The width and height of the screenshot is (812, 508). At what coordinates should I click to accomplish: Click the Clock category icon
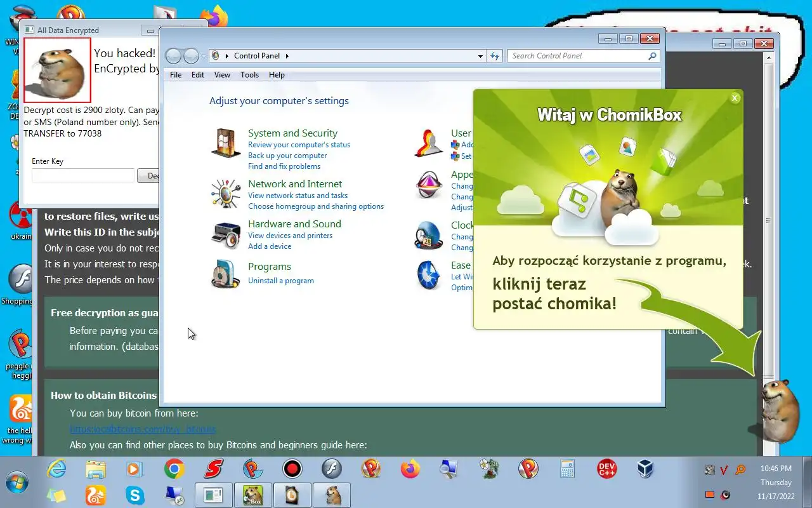point(429,236)
